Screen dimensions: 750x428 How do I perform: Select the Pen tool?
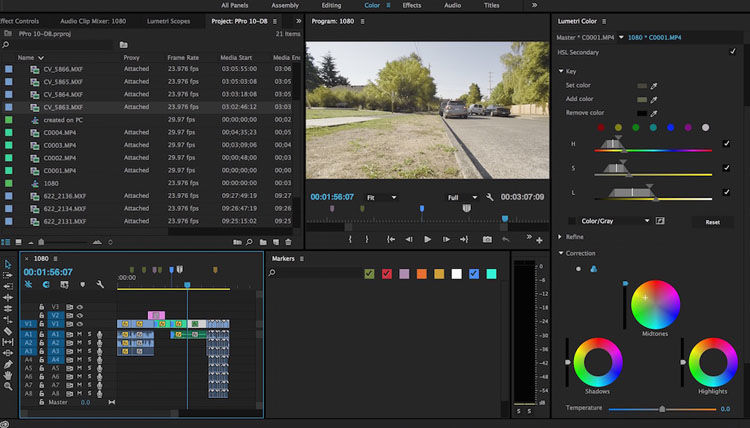pyautogui.click(x=8, y=364)
